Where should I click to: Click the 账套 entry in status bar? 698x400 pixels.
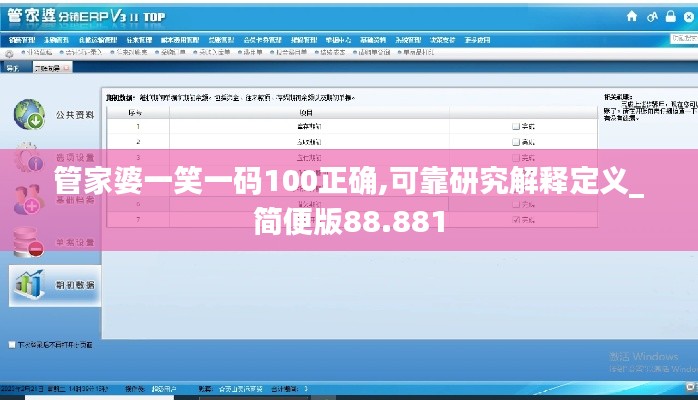click(x=231, y=389)
